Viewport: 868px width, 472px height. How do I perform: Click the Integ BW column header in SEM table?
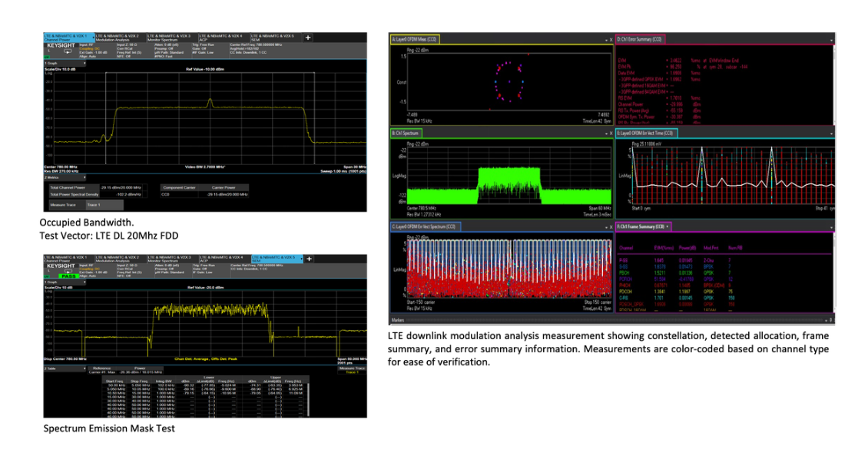point(164,381)
